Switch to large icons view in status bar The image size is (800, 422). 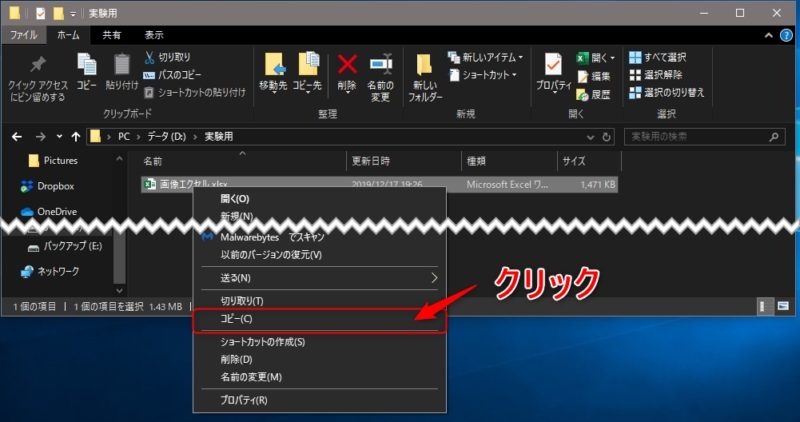[783, 306]
